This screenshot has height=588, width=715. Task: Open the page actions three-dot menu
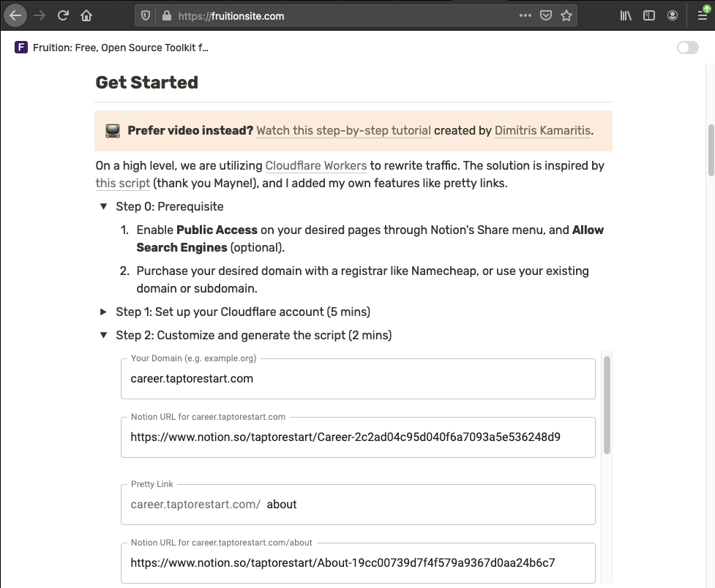click(525, 15)
